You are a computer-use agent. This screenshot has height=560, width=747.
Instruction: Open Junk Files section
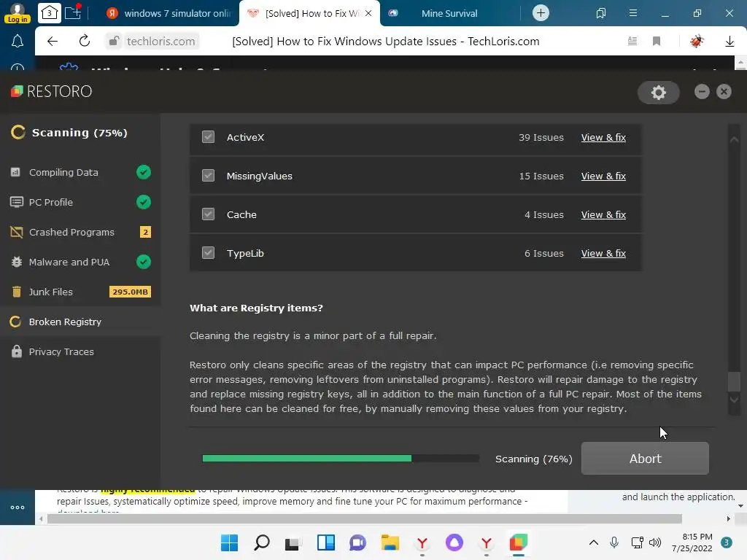coord(80,292)
